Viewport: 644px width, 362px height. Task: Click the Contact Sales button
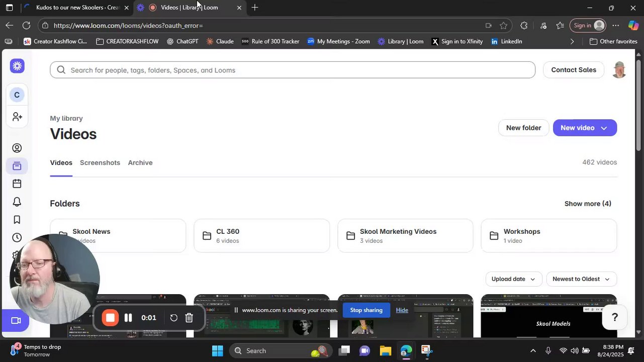tap(574, 70)
